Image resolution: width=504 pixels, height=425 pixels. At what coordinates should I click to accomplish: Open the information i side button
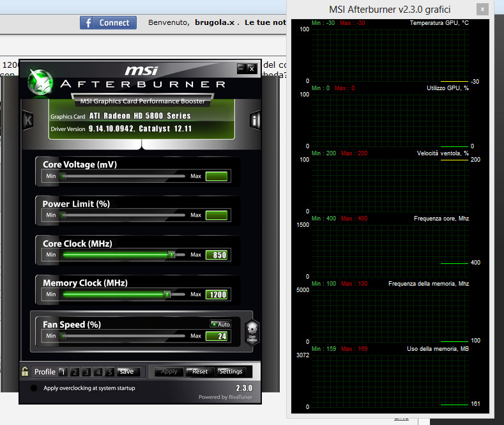(x=255, y=121)
